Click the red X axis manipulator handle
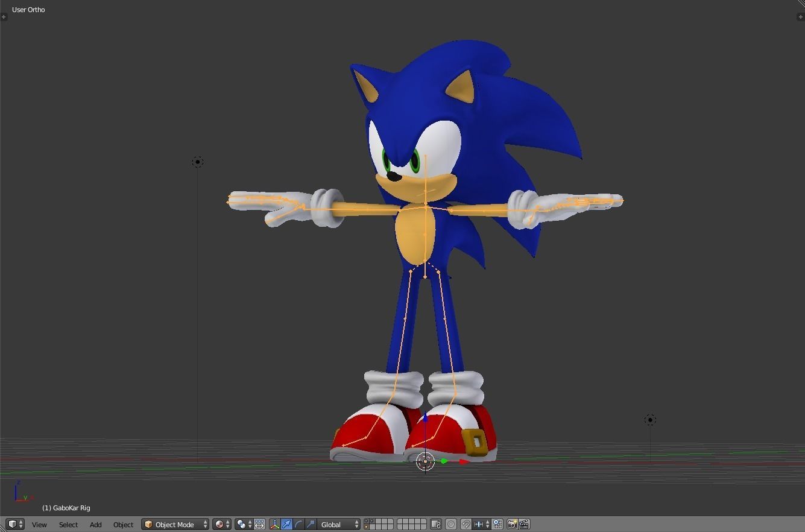 click(464, 461)
